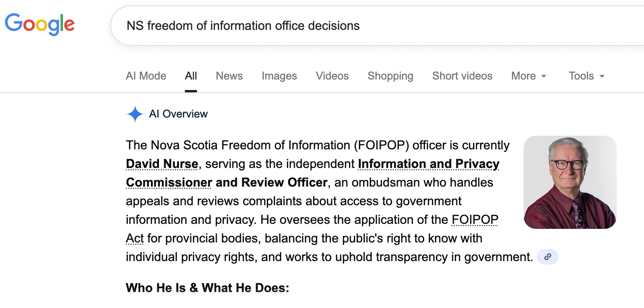Open the Short videos tab

coord(462,76)
